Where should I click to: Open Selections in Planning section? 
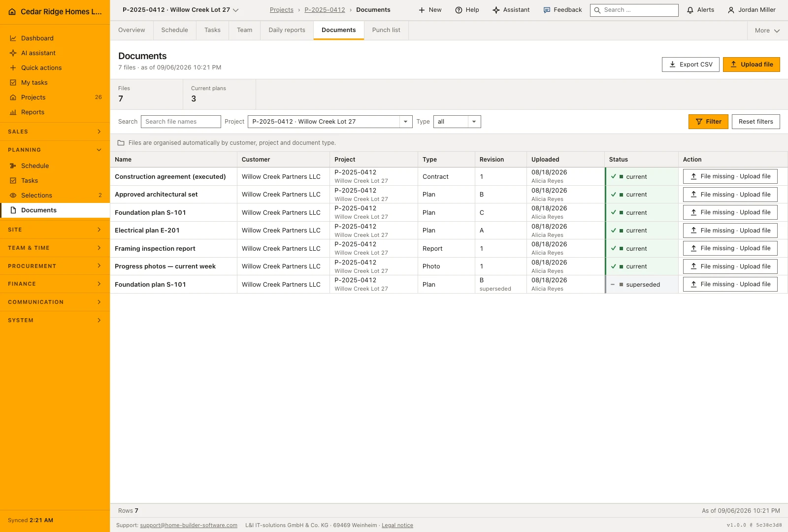55,195
